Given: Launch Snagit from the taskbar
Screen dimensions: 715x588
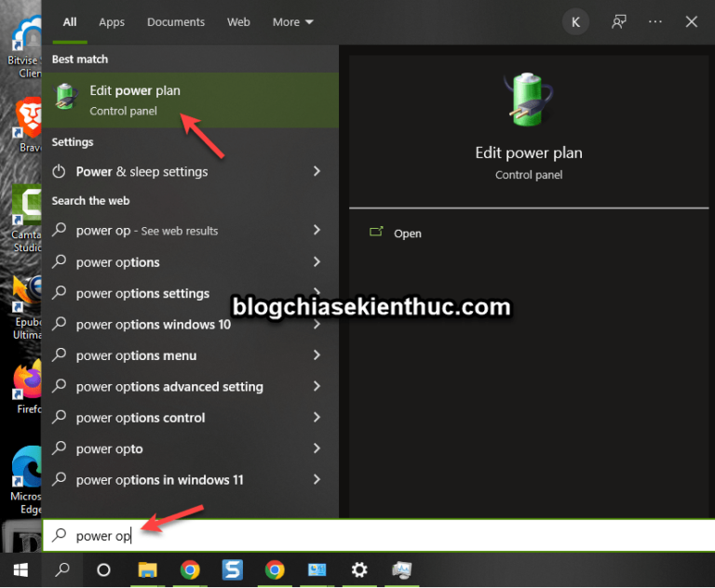Looking at the screenshot, I should (232, 569).
